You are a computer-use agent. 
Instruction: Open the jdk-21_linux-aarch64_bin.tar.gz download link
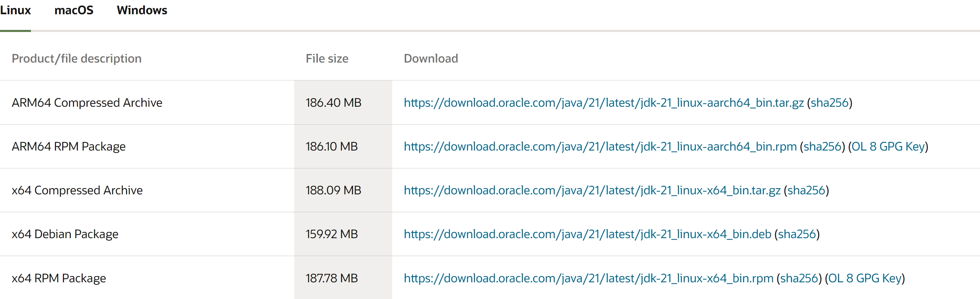(604, 103)
